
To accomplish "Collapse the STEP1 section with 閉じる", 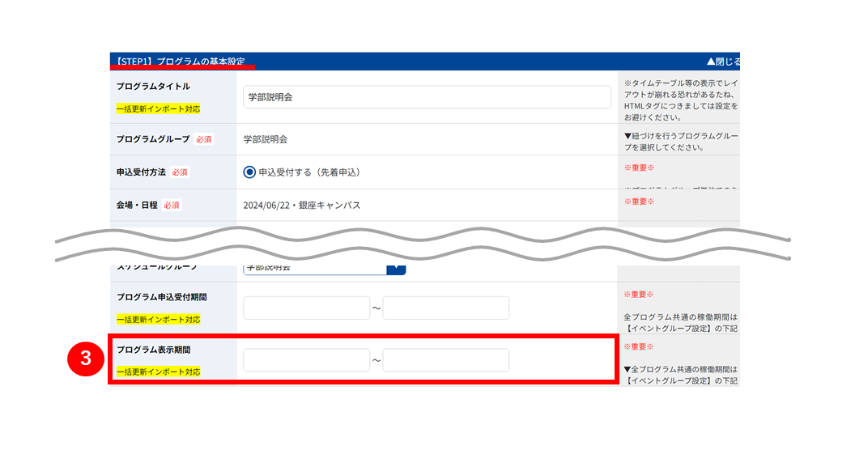I will pyautogui.click(x=723, y=62).
